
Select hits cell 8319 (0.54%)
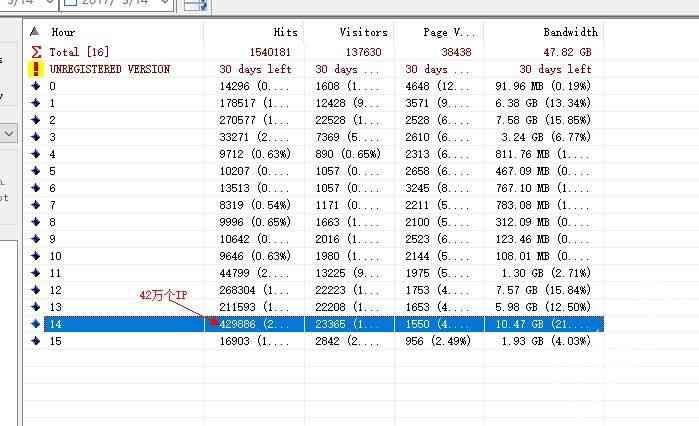[x=255, y=205]
